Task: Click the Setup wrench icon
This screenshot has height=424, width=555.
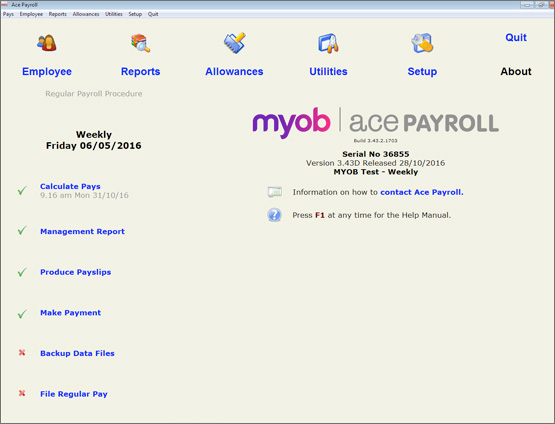Action: click(422, 43)
